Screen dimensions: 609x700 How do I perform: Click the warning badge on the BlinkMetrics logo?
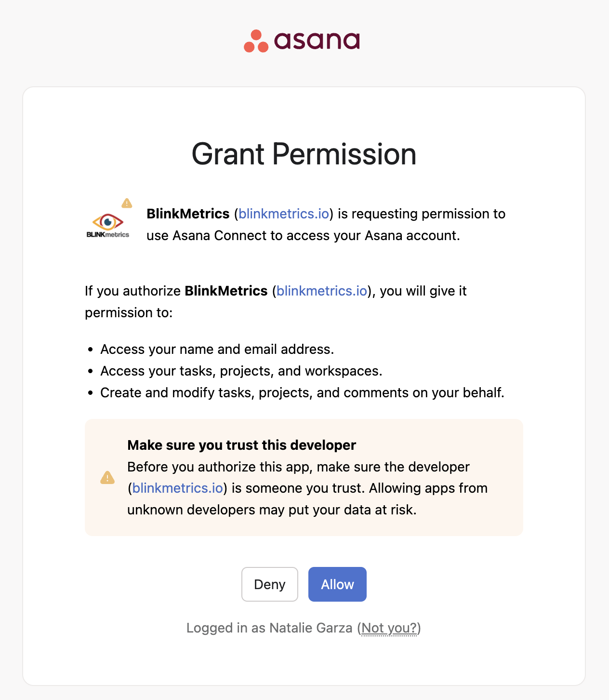coord(127,203)
